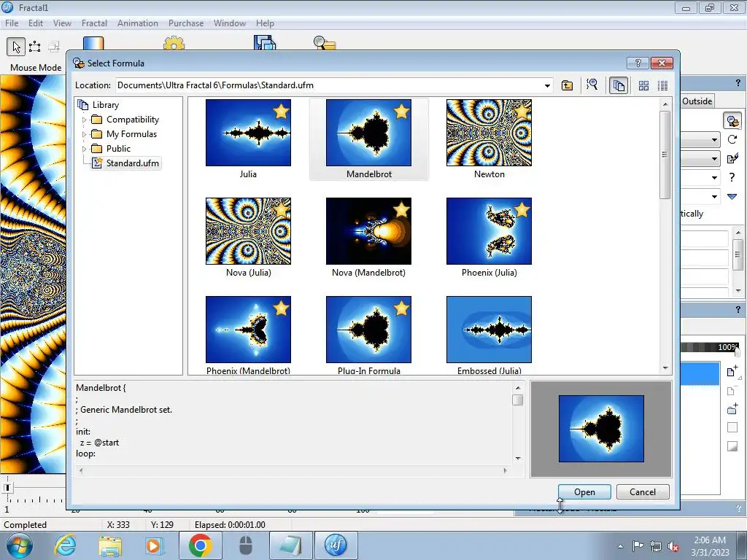747x560 pixels.
Task: Open the dropdown beside the edit formula icon
Action: (x=714, y=159)
